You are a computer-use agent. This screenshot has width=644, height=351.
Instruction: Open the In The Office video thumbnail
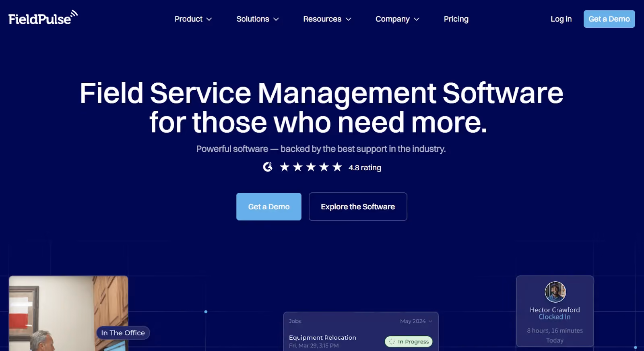(x=68, y=313)
